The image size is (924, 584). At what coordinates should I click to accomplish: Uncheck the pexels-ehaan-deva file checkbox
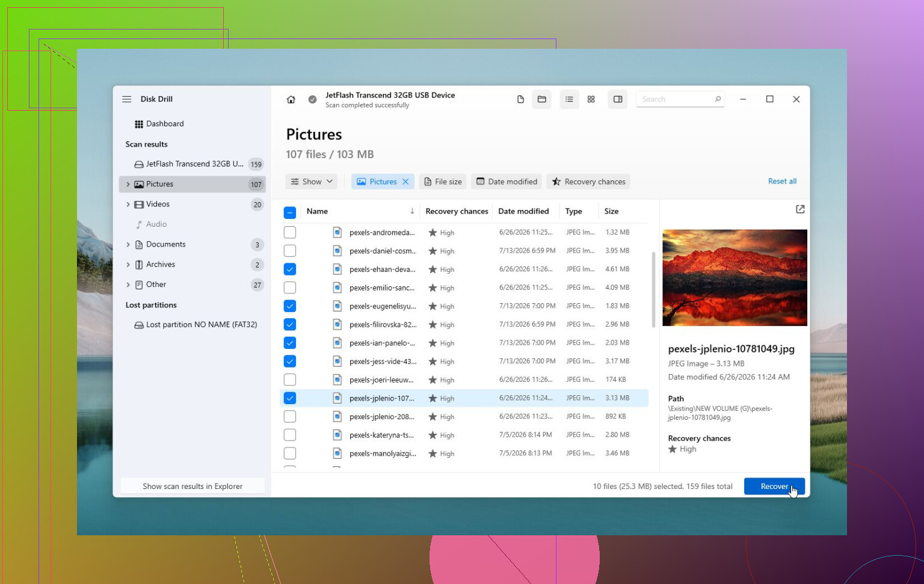[x=290, y=269]
